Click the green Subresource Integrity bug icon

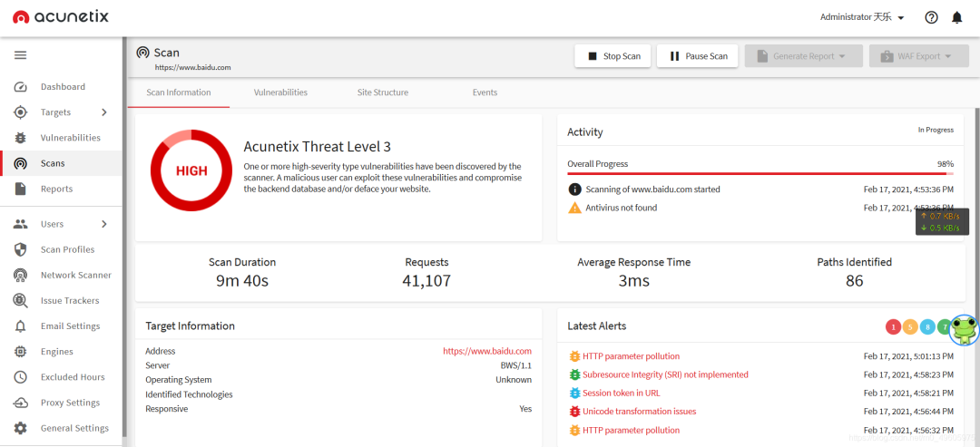click(x=574, y=374)
